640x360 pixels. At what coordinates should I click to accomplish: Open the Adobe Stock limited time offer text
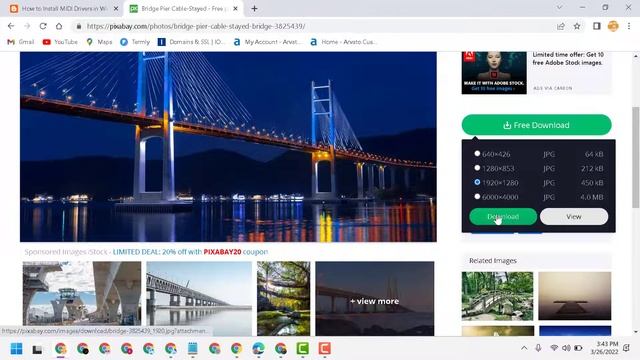click(x=568, y=58)
